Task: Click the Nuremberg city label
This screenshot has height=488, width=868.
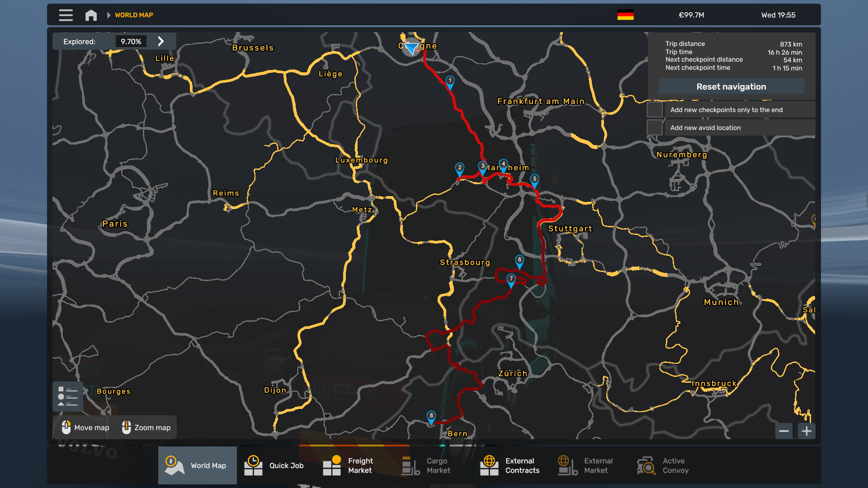Action: click(682, 155)
